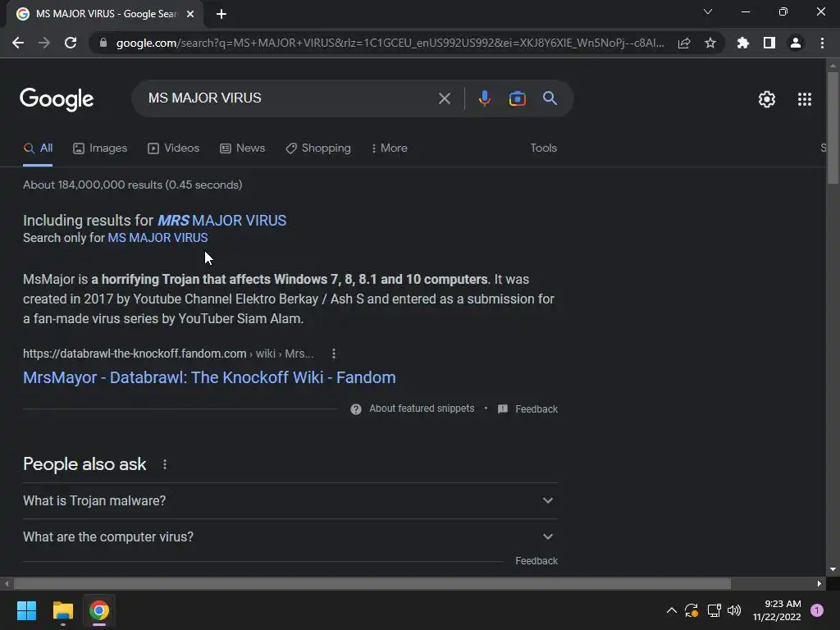The width and height of the screenshot is (840, 630).
Task: Open the search Tools options
Action: 543,148
